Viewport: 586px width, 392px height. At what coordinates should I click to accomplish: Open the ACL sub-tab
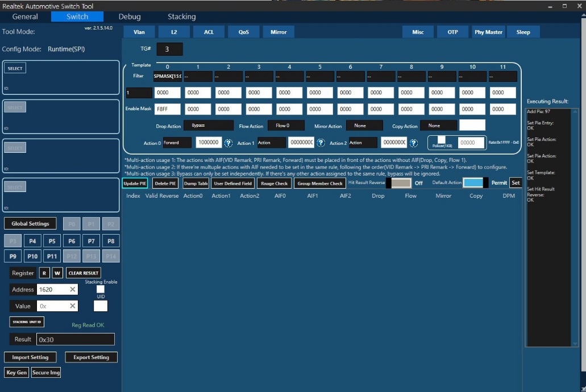coord(209,32)
